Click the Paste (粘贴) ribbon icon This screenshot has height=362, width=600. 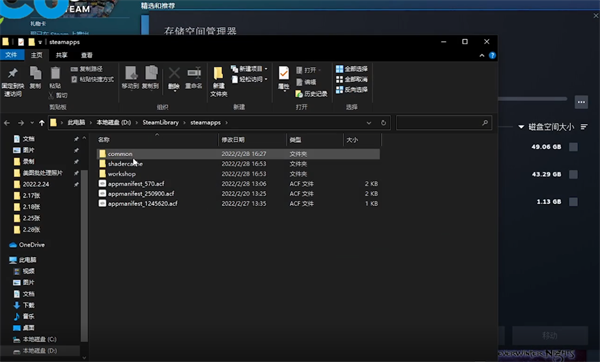(x=55, y=73)
